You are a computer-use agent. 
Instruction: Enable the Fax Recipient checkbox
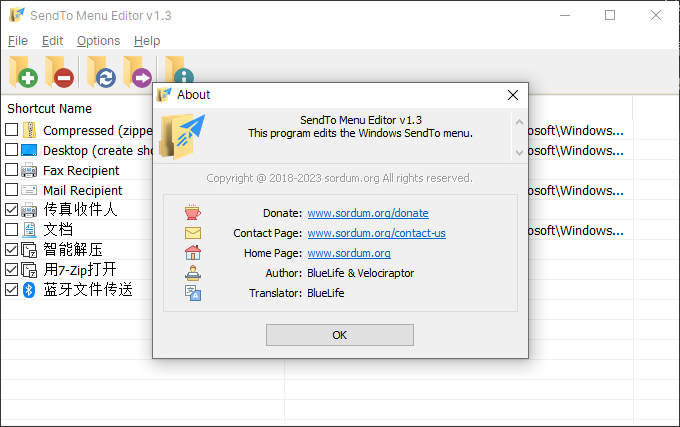pos(12,169)
